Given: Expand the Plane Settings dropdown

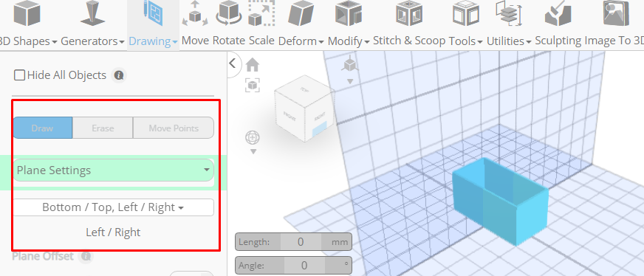Looking at the screenshot, I should [113, 170].
